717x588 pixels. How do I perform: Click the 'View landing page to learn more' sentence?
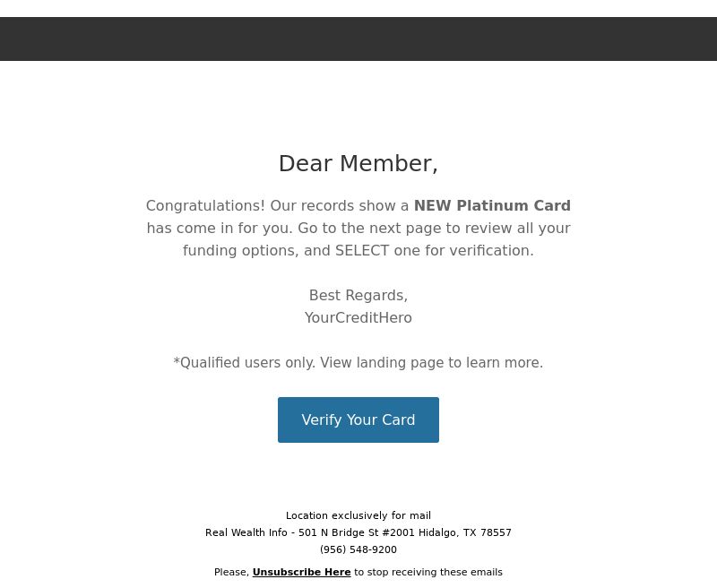(431, 362)
